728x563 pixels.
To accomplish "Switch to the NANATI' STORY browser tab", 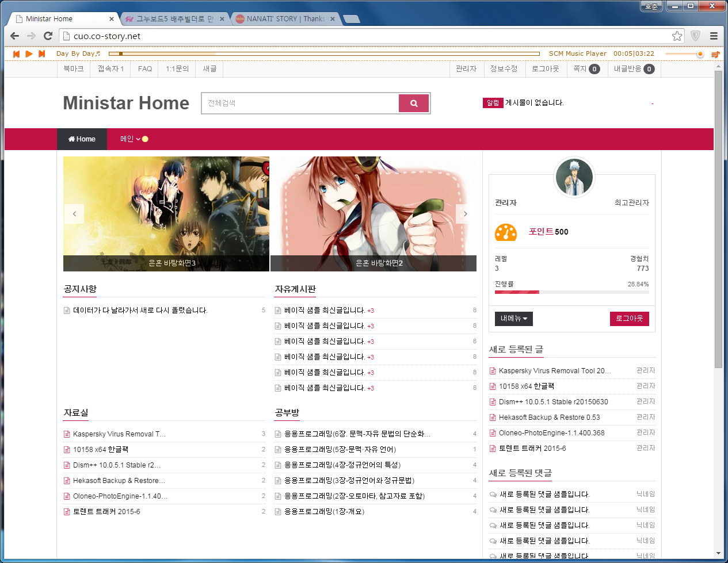I will (x=285, y=19).
